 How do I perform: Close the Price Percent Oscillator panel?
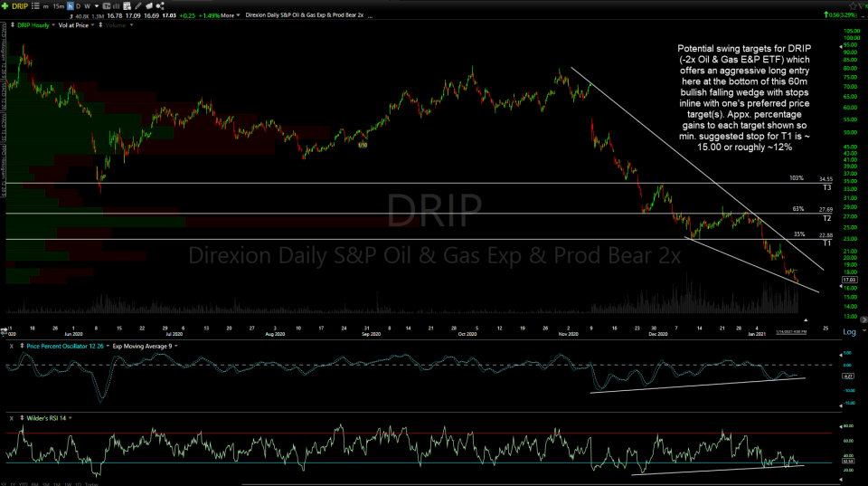point(11,346)
